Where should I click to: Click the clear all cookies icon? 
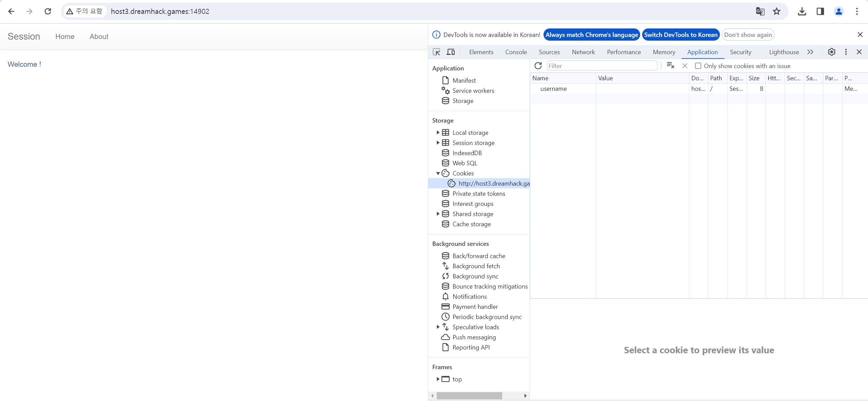[670, 65]
